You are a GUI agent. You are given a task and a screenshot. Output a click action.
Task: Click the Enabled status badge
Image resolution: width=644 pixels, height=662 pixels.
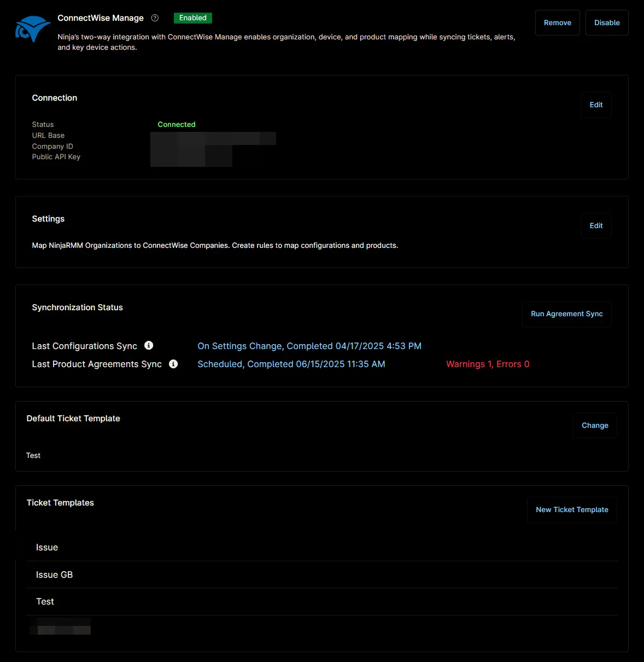pos(193,18)
